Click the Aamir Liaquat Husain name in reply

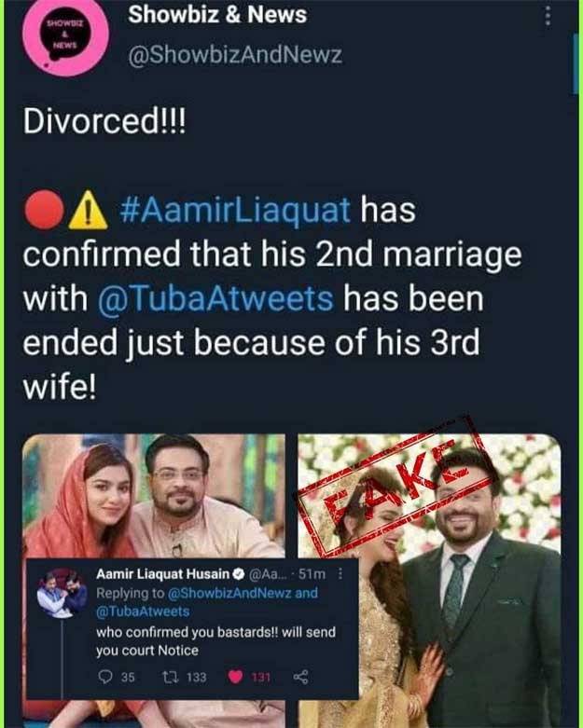pyautogui.click(x=163, y=574)
